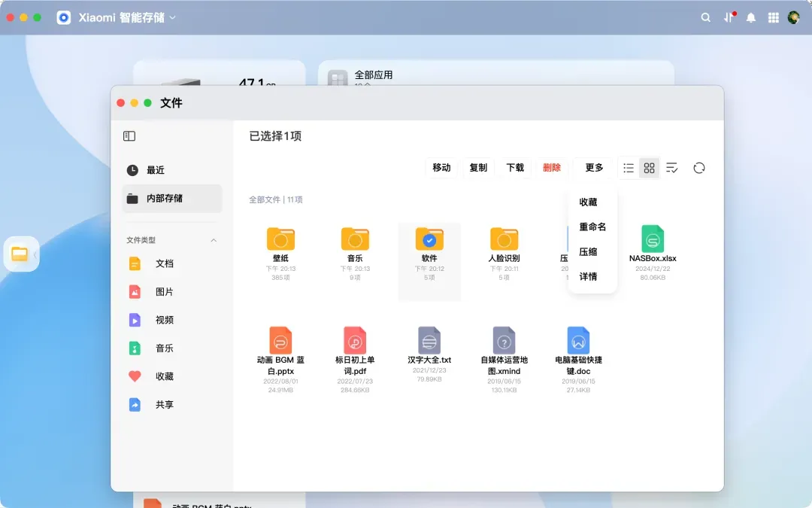Filter by Pictures (图片) file type
The height and width of the screenshot is (508, 812).
[172, 292]
